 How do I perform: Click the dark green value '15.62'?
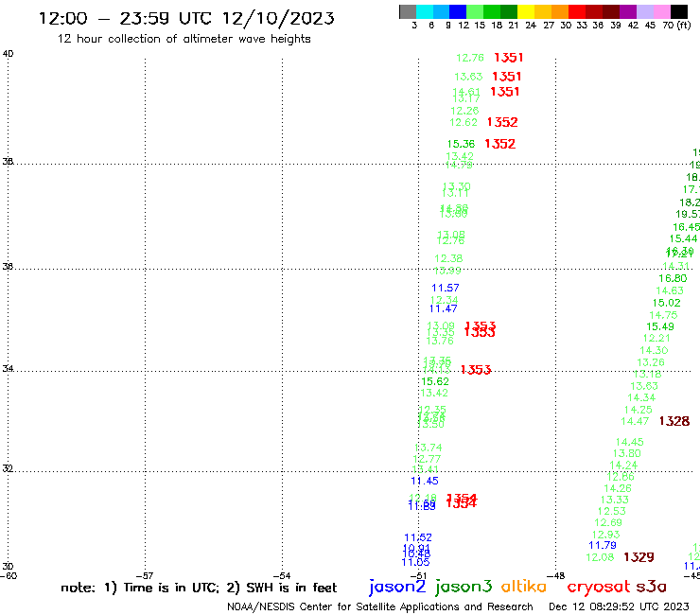click(435, 381)
